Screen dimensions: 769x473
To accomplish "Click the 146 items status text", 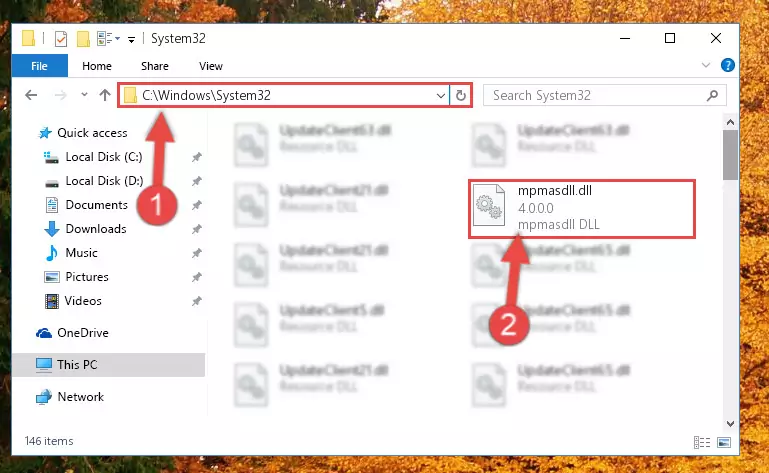I will pos(49,441).
